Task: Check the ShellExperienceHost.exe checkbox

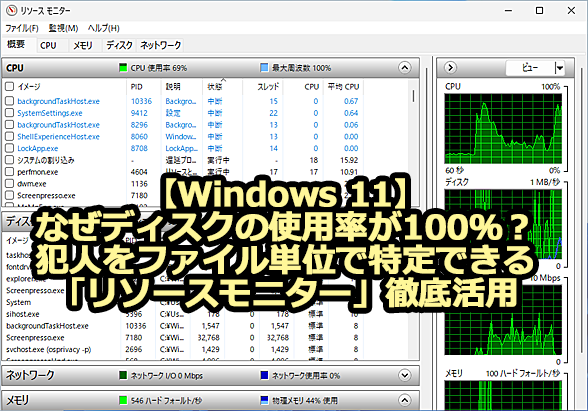Action: pyautogui.click(x=10, y=136)
